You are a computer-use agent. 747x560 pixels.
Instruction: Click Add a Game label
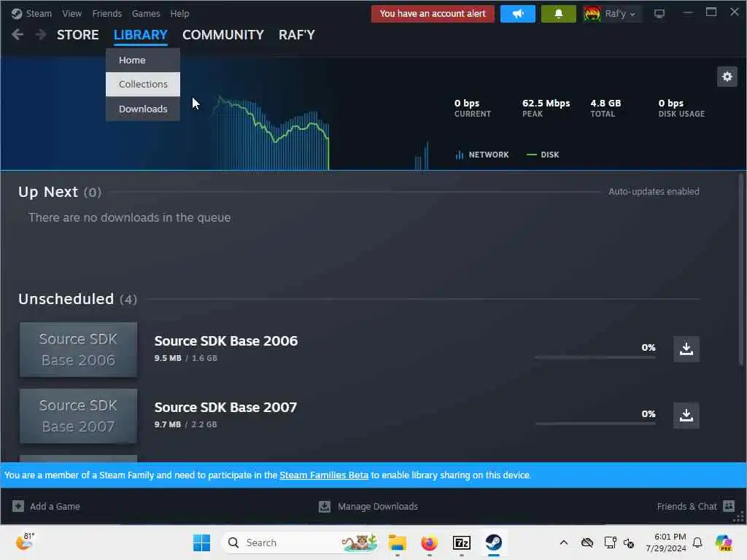(x=55, y=507)
